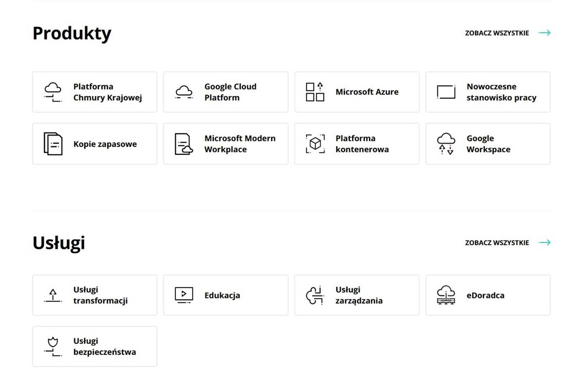Click the Nowoczesne stanowisko pracy screen icon

446,92
